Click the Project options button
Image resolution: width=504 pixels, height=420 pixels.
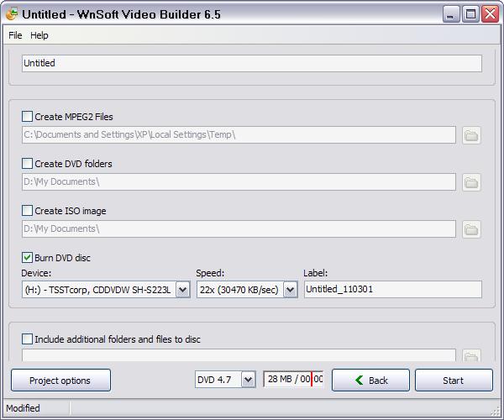(x=60, y=381)
